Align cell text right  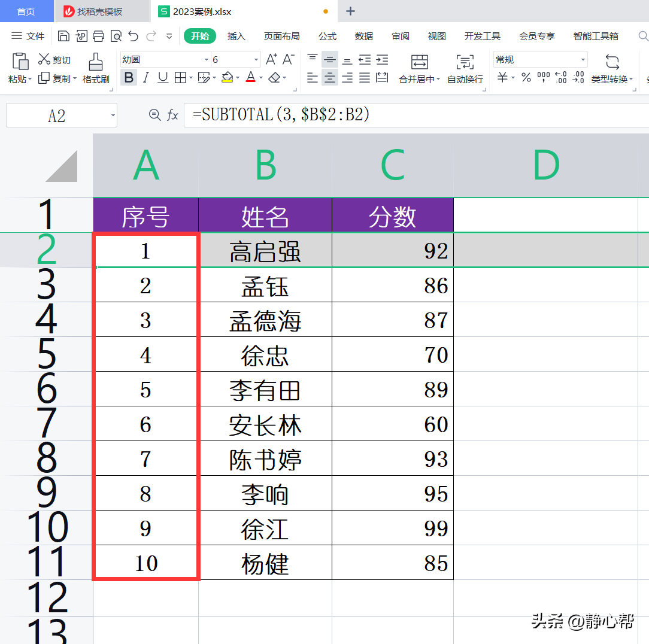point(347,77)
